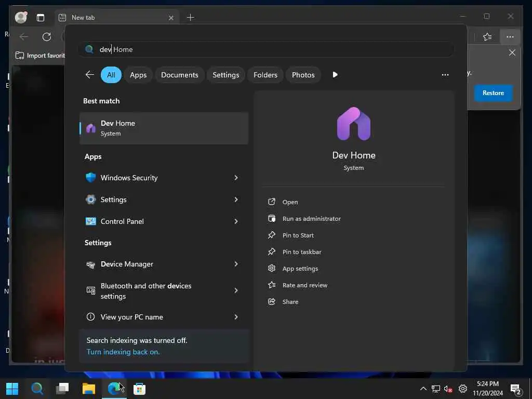
Task: Click Open action for Dev Home
Action: pyautogui.click(x=290, y=202)
